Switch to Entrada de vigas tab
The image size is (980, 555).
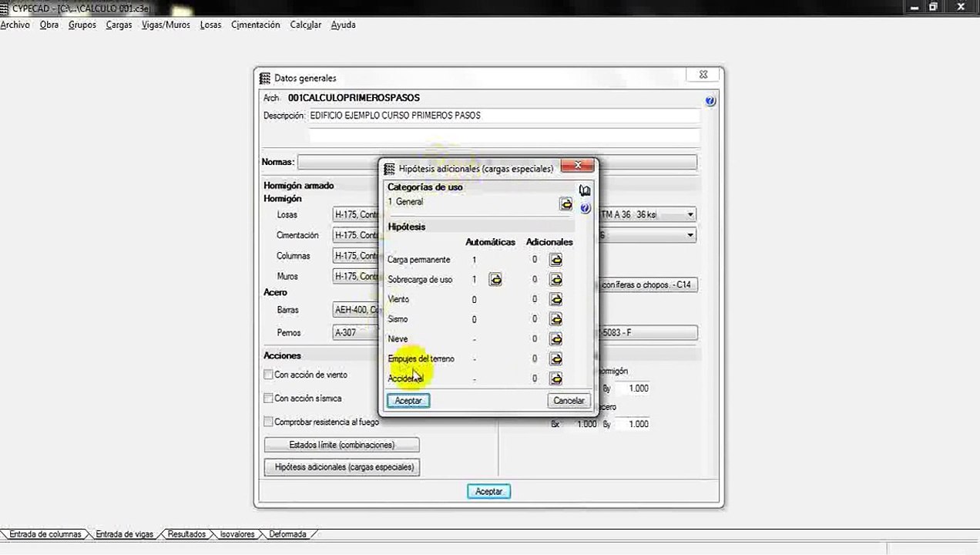coord(124,534)
